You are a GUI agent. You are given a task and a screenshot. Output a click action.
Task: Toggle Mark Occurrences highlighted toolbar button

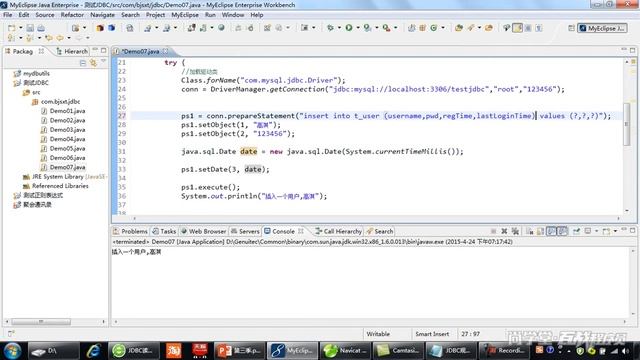click(517, 28)
